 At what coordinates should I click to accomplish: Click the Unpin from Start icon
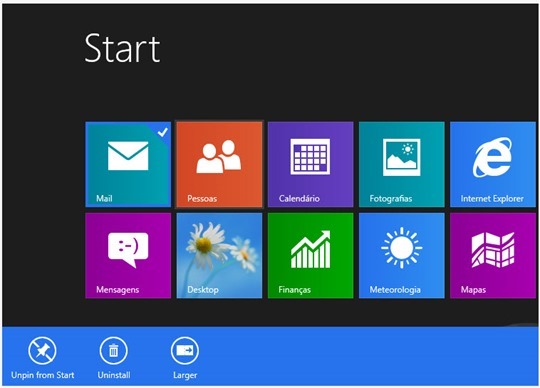[x=42, y=350]
